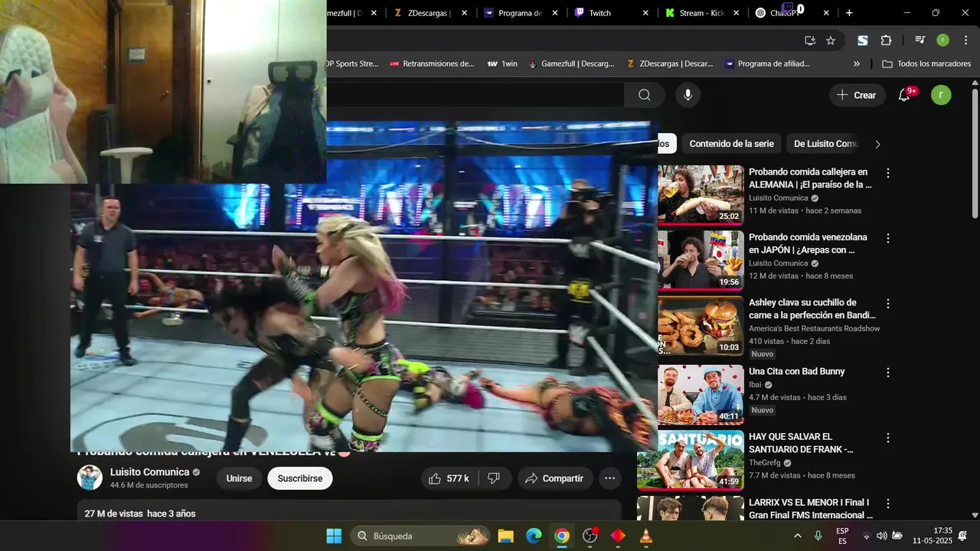This screenshot has height=551, width=980.
Task: Click the taskbar microphone tray icon
Action: coord(818,536)
